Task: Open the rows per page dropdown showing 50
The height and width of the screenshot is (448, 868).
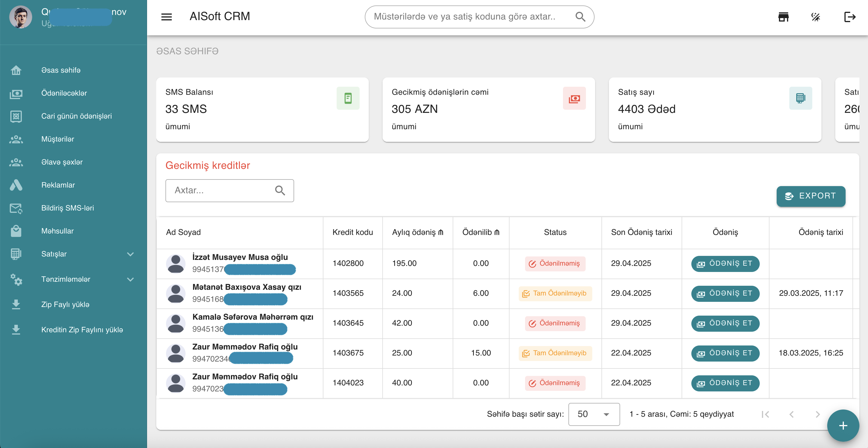Action: 594,414
